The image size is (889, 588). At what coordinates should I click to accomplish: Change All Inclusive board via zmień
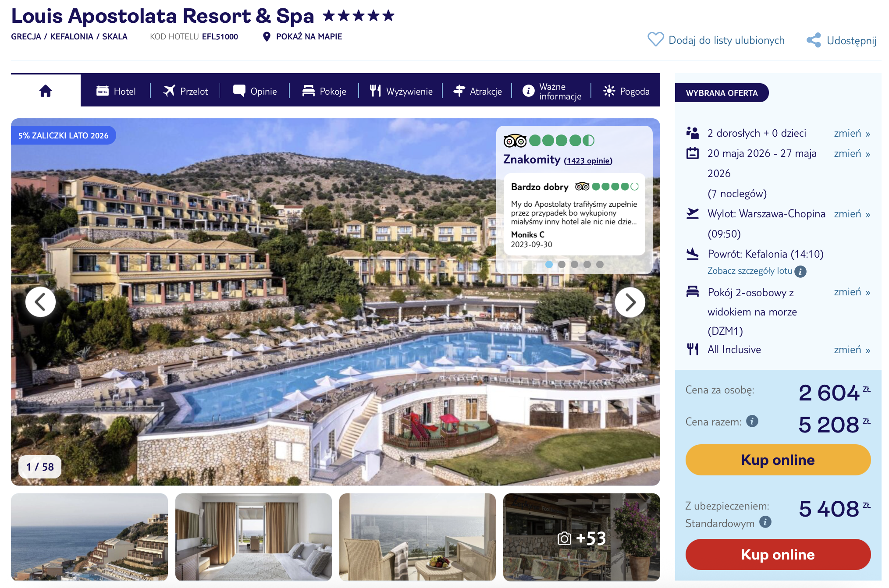[x=852, y=350]
